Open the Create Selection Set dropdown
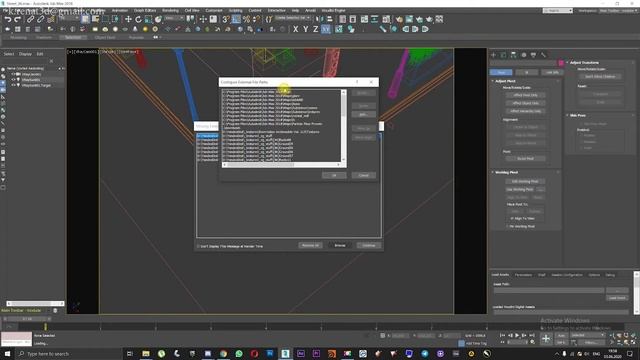 tap(292, 18)
